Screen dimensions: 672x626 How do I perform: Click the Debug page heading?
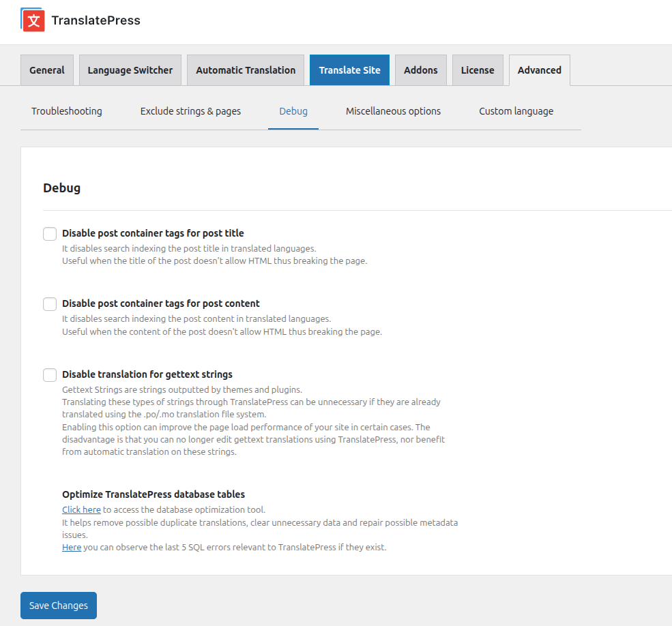(x=61, y=188)
